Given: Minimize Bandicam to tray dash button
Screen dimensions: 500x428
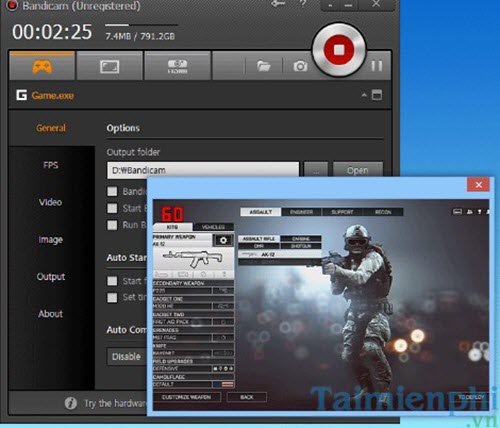Looking at the screenshot, I should (331, 5).
